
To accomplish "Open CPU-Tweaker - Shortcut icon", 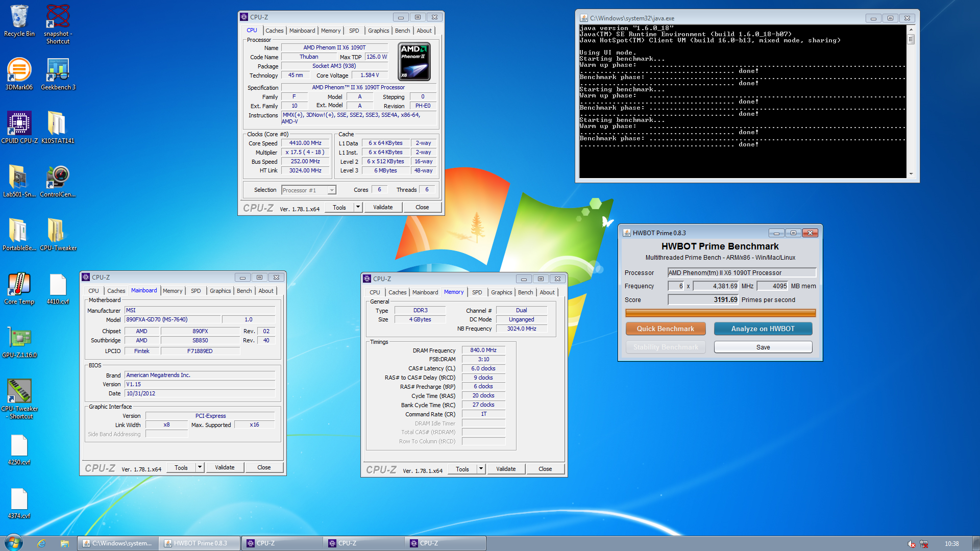I will pos(19,399).
